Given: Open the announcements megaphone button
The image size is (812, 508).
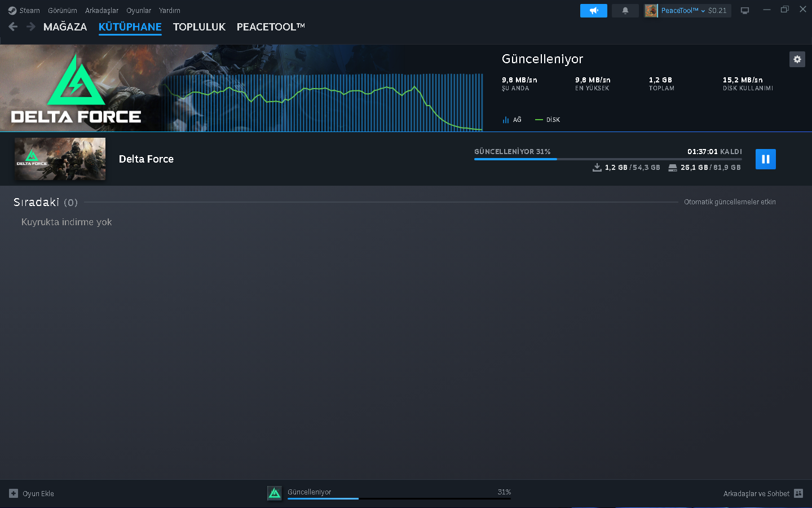Looking at the screenshot, I should coord(594,11).
